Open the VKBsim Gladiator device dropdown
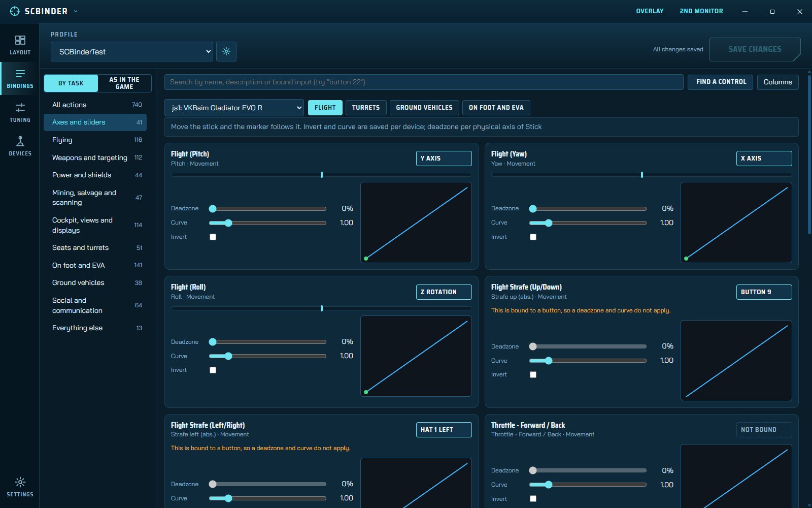The width and height of the screenshot is (812, 508). 234,108
